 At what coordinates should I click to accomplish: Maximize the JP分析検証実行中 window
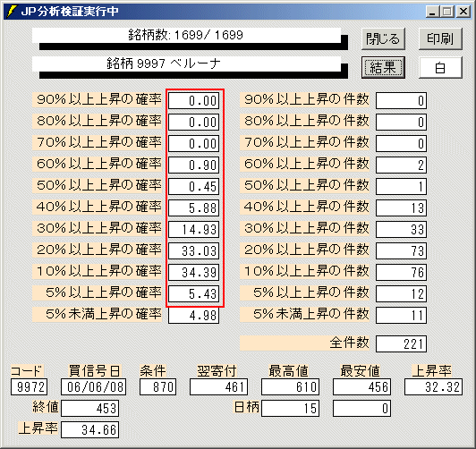pyautogui.click(x=446, y=12)
